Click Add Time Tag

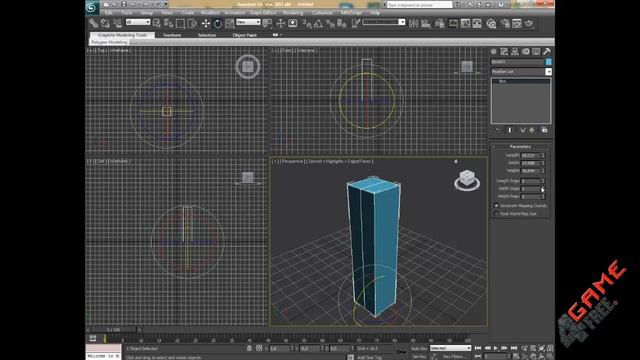click(369, 357)
